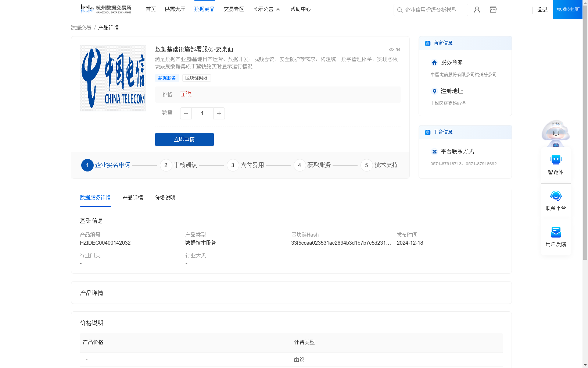Click the 区块链溯源 tag
The width and height of the screenshot is (588, 368).
[x=196, y=78]
